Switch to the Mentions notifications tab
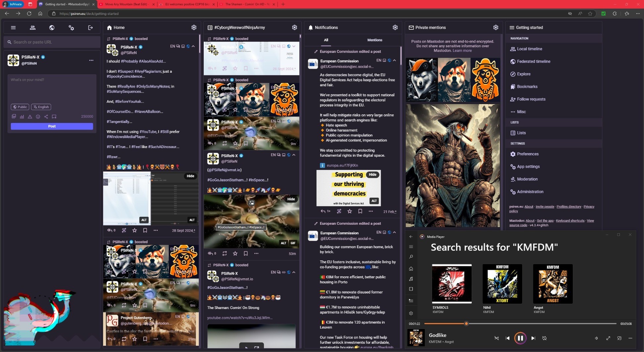Viewport: 644px width, 352px height. pyautogui.click(x=375, y=40)
